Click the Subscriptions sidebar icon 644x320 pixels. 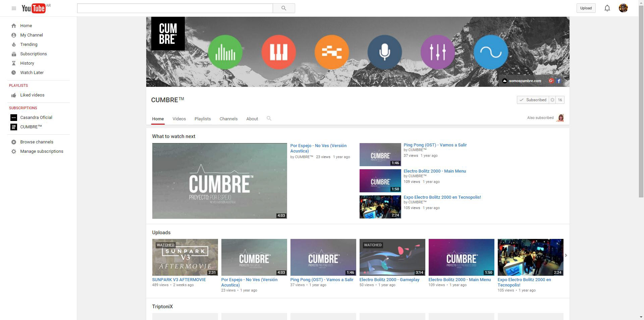[14, 54]
